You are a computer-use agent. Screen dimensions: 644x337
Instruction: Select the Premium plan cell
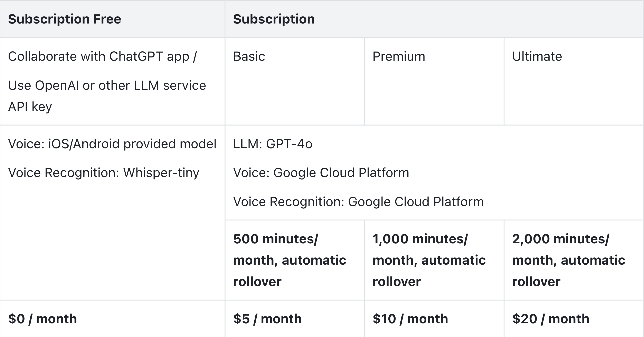pos(434,81)
